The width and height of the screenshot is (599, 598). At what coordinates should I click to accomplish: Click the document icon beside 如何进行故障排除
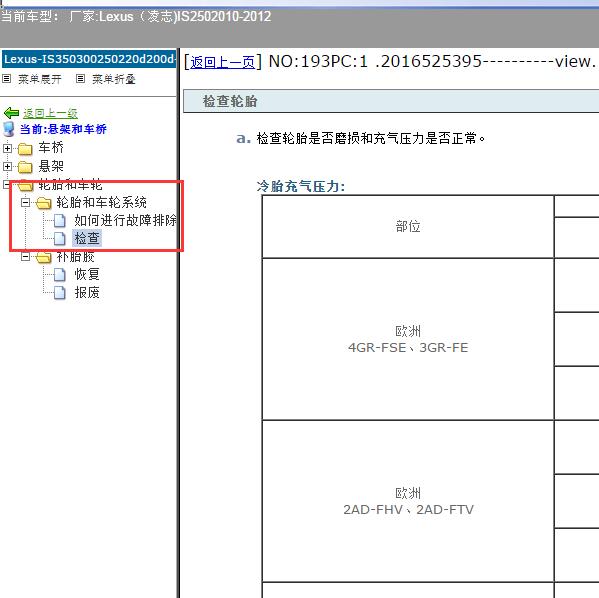(59, 220)
